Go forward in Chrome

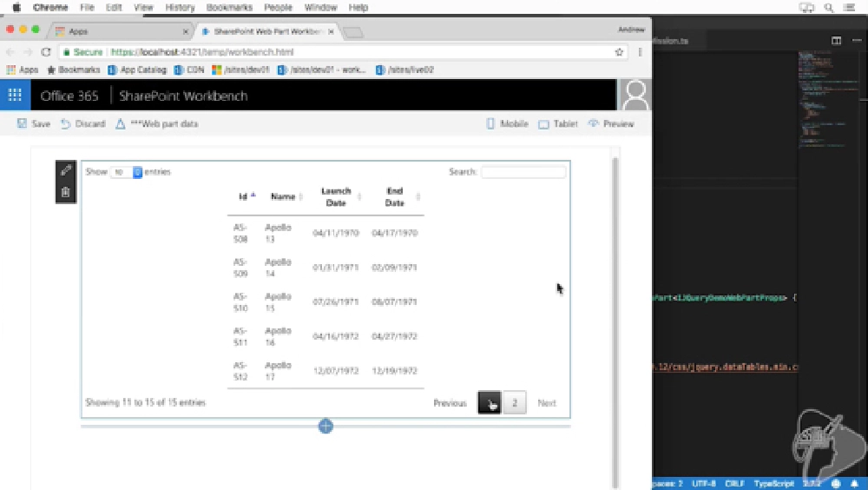(x=28, y=52)
